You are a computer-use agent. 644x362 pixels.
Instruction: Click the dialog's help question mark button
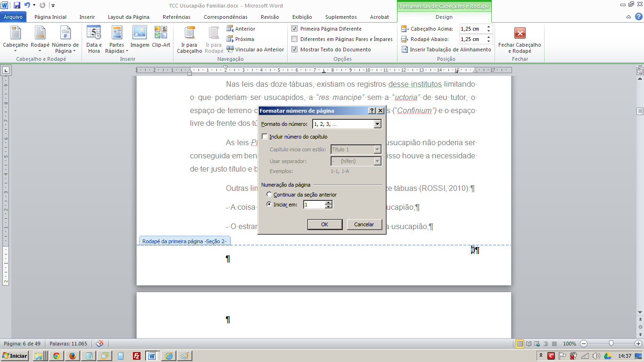372,111
